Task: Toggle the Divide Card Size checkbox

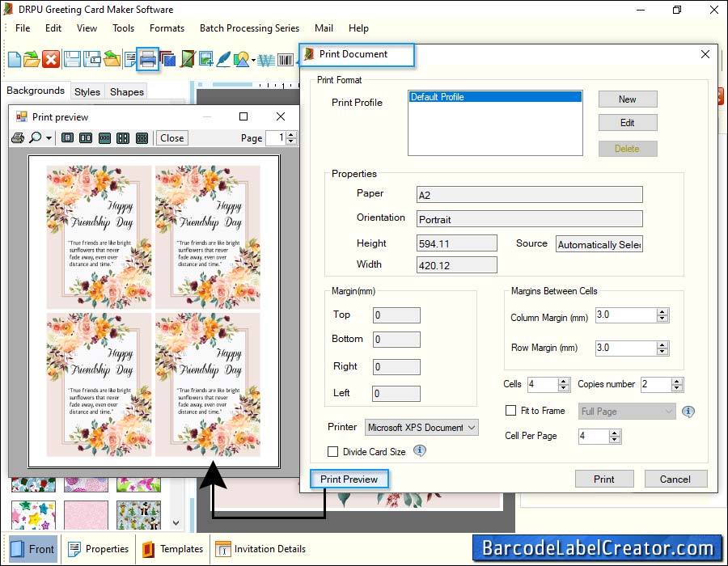Action: (332, 452)
